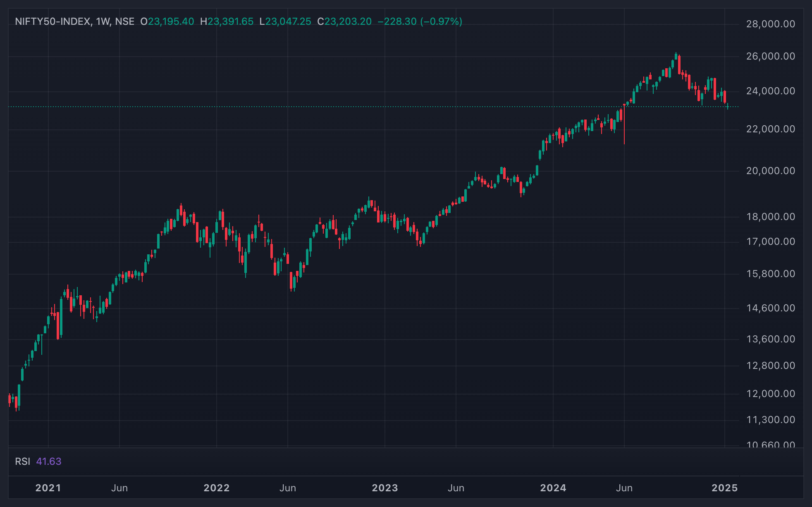Click the close price value 23,203.20
Viewport: 812px width, 507px height.
(348, 22)
